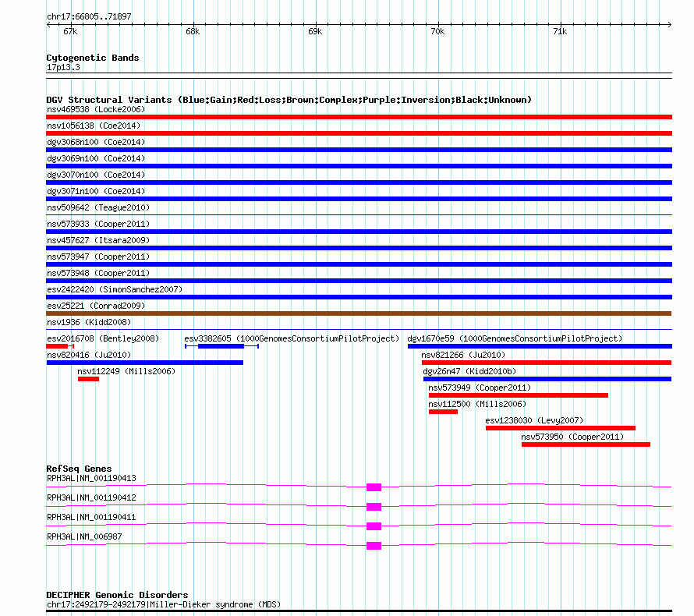The image size is (694, 616).
Task: Click the ruler's right arrow end
Action: coord(669,25)
